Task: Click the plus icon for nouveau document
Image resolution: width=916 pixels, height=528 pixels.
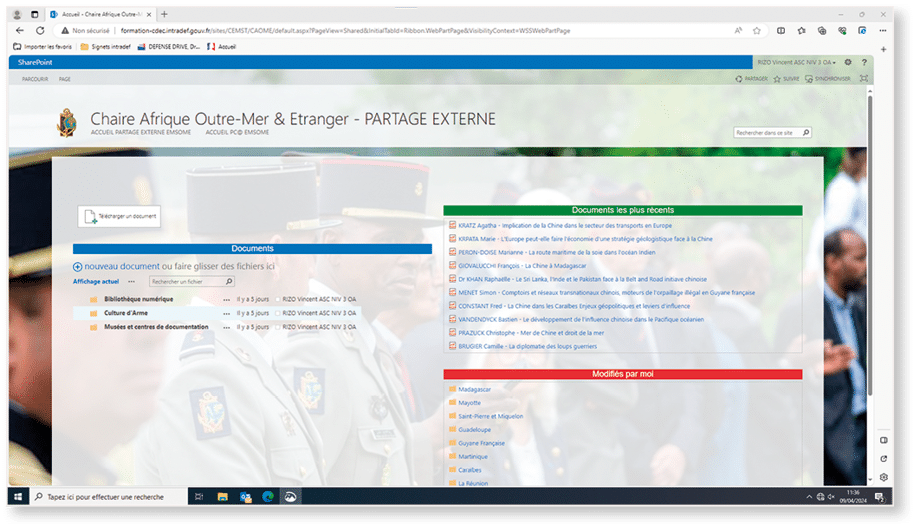Action: (x=78, y=267)
